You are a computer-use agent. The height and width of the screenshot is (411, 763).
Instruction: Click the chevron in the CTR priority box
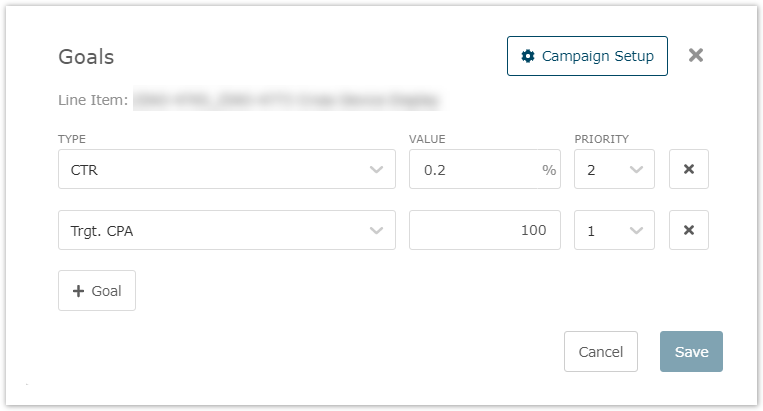(636, 170)
